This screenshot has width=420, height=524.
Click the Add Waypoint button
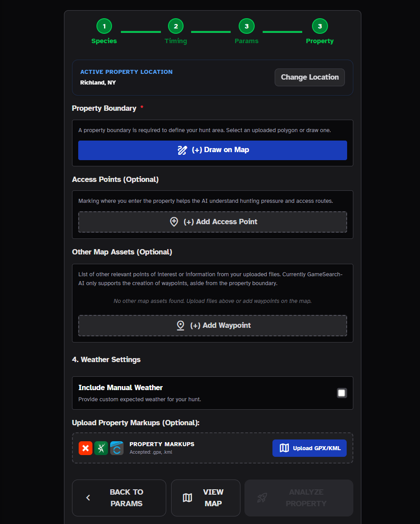[x=213, y=326]
